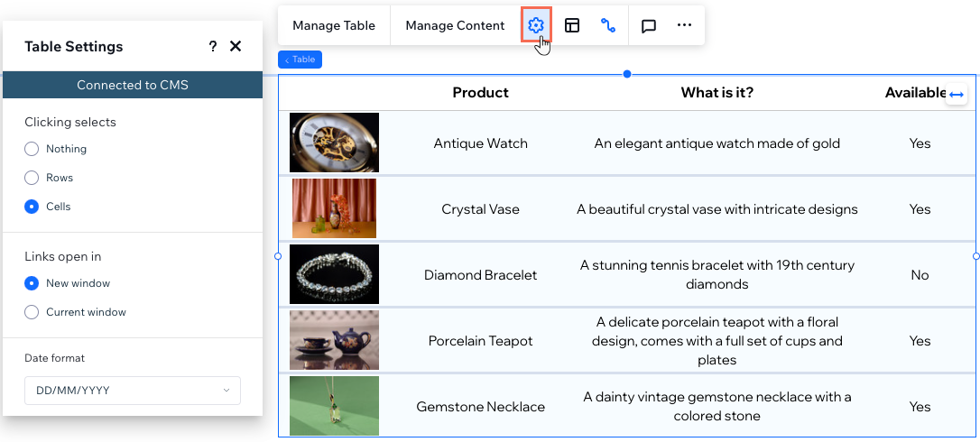980x442 pixels.
Task: Click the Porcelain Teapot thumbnail image
Action: (x=335, y=340)
